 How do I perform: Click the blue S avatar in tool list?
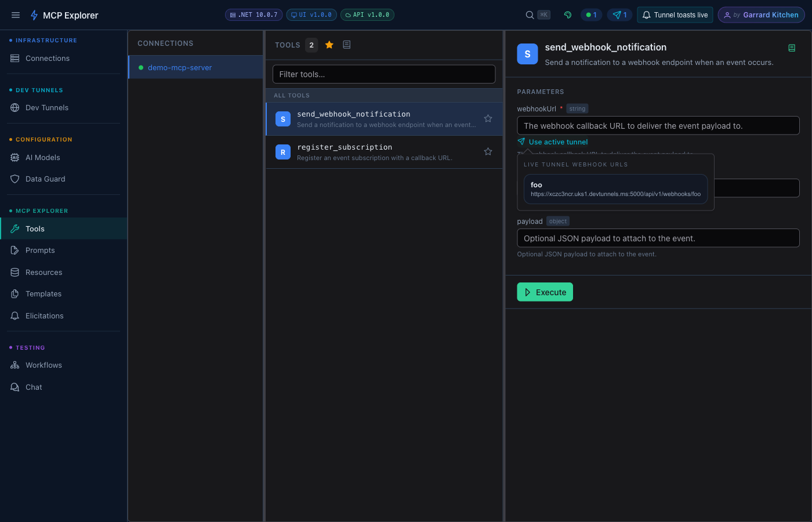[x=283, y=119]
